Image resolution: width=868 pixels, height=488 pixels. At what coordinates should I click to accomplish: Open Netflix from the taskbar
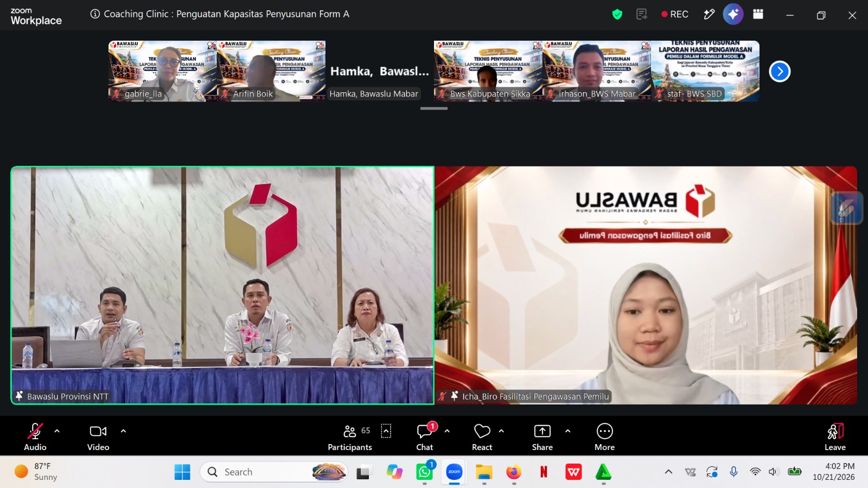pos(544,472)
